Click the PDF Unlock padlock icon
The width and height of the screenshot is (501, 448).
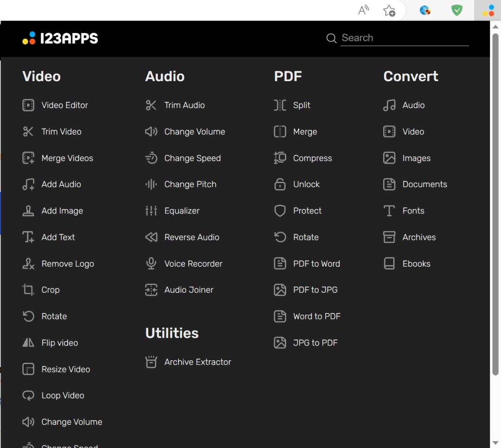pos(280,185)
